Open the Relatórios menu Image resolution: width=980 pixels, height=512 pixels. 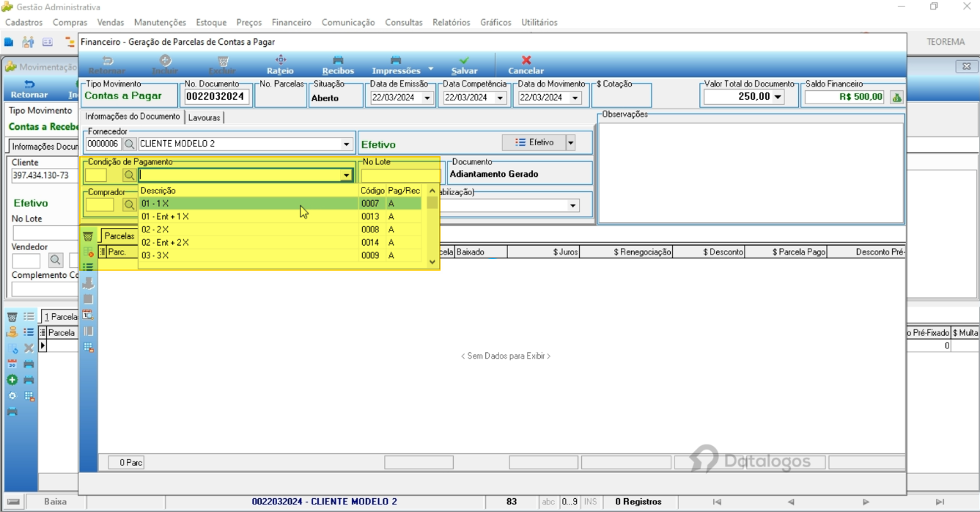[451, 23]
